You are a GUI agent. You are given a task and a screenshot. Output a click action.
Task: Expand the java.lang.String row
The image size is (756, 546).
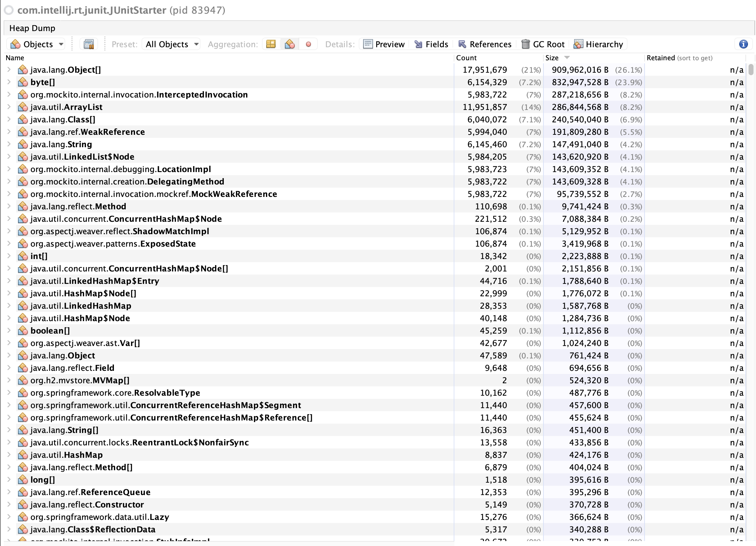coord(9,144)
